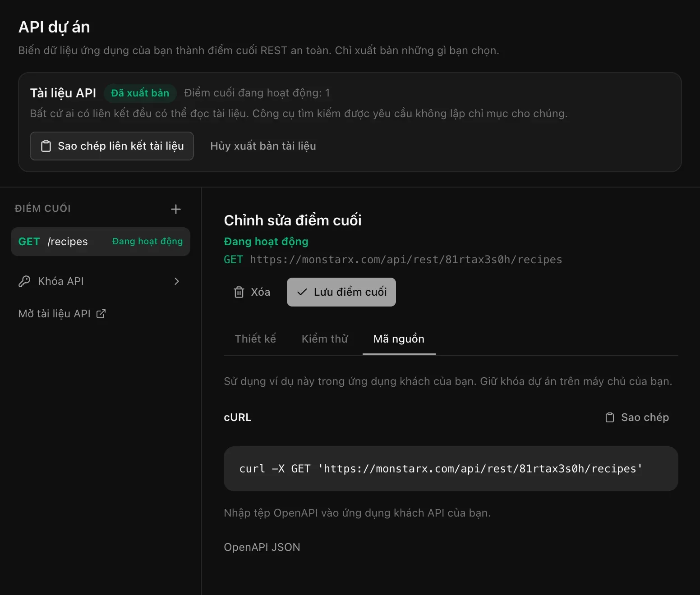Click the Tài liệu API heading
The image size is (700, 595).
tap(63, 93)
